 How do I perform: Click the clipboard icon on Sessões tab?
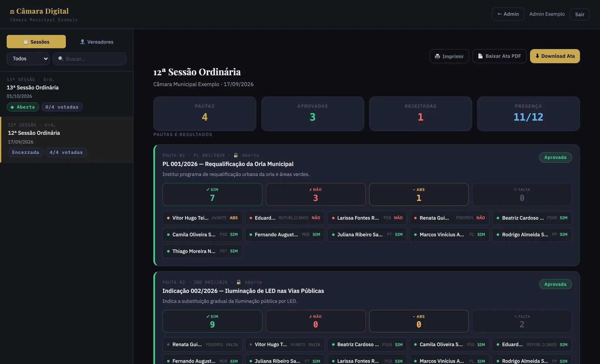(25, 42)
